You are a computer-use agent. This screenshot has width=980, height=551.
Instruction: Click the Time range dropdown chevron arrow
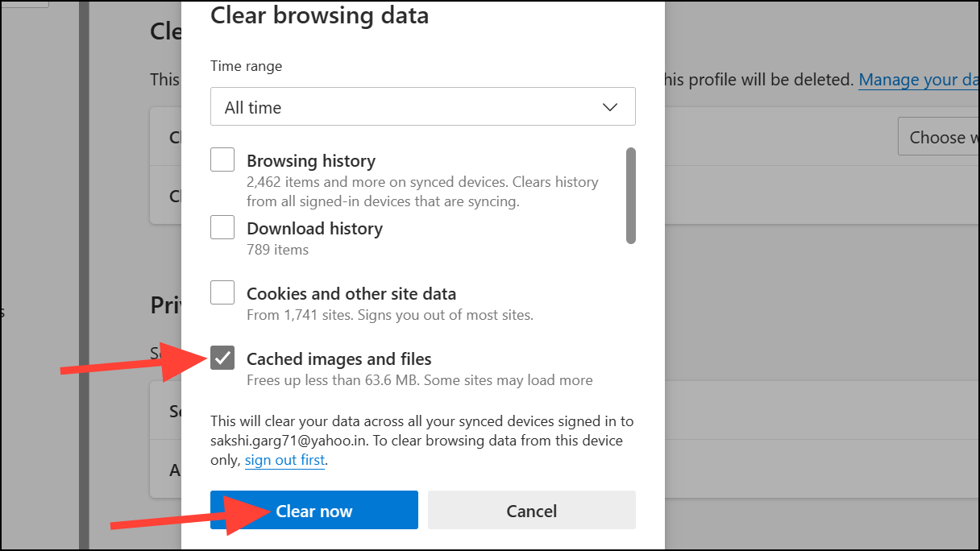tap(610, 106)
